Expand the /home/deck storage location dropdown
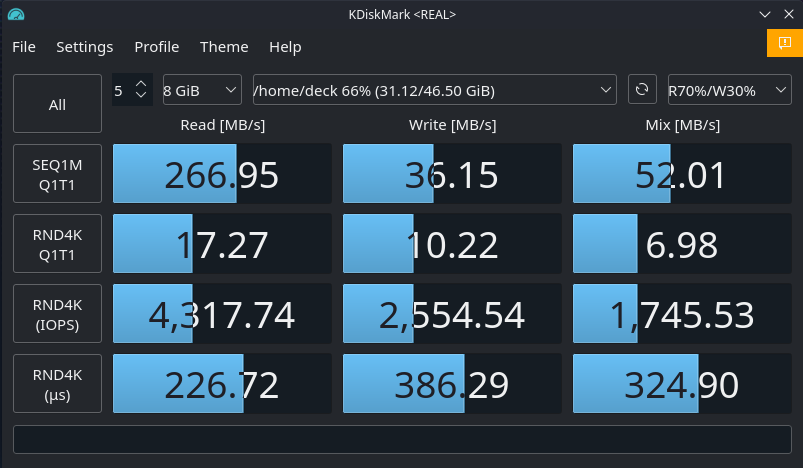 [434, 90]
